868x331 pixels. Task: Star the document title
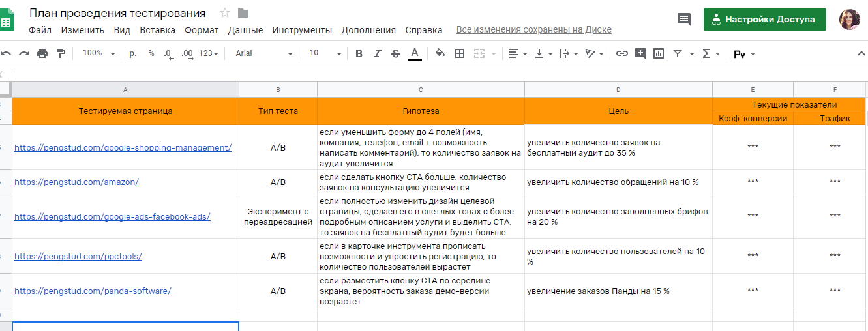pos(225,13)
